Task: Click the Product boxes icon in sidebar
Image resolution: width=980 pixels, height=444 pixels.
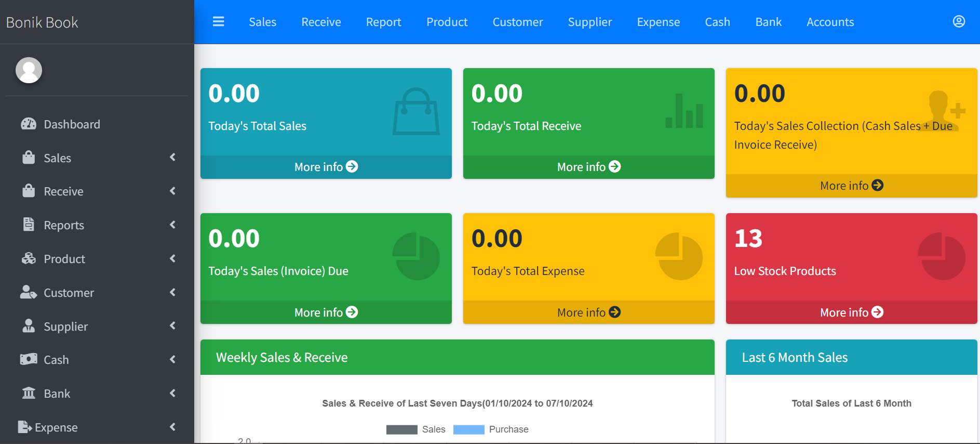Action: point(29,259)
